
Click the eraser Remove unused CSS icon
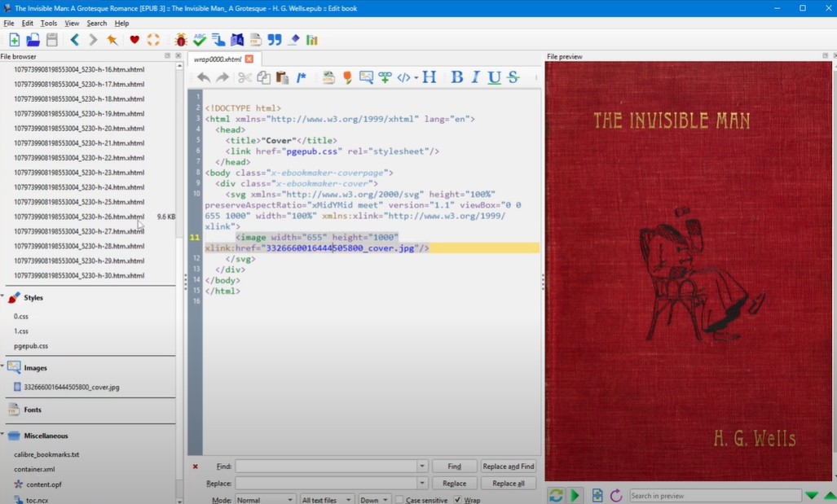point(293,40)
